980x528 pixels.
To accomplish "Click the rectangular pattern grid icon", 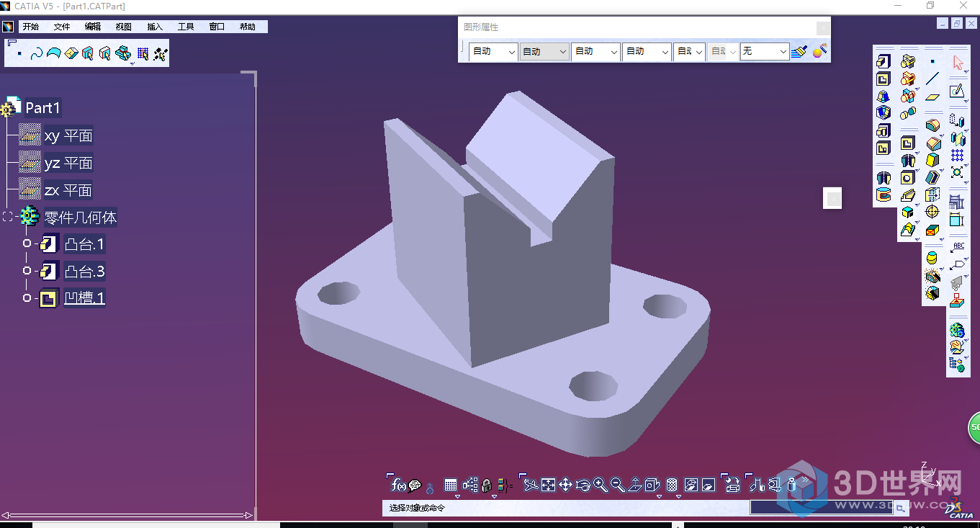I will coord(957,155).
